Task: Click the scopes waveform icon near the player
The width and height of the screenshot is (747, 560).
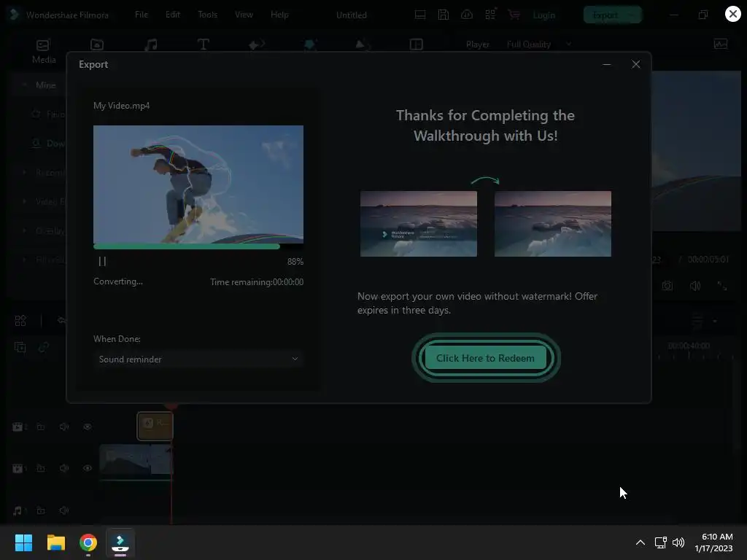Action: [721, 44]
